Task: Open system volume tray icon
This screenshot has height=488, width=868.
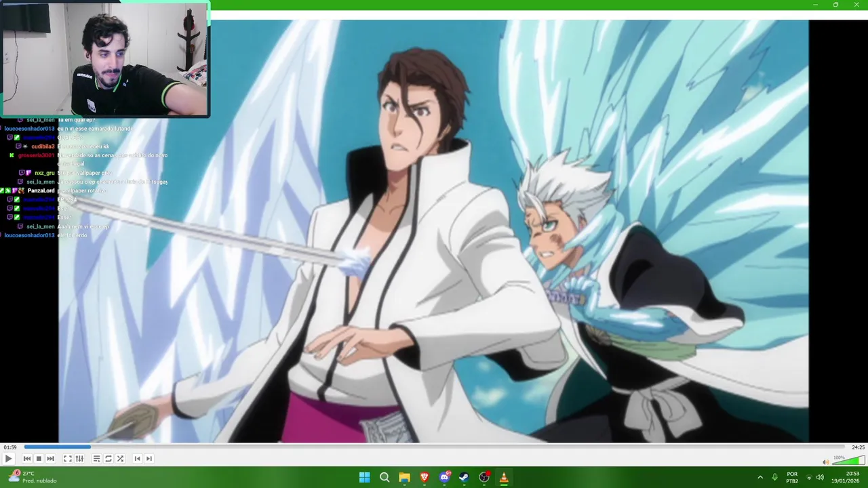Action: tap(820, 477)
